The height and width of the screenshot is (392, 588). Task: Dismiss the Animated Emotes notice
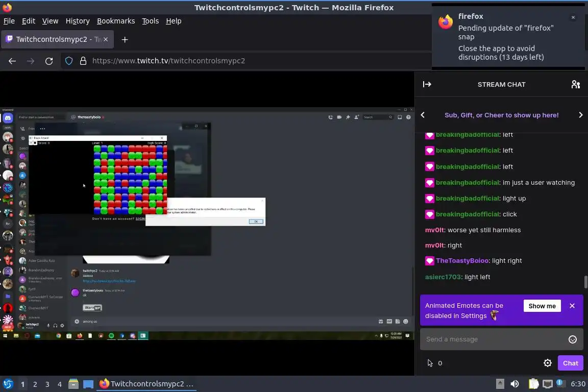pyautogui.click(x=572, y=306)
